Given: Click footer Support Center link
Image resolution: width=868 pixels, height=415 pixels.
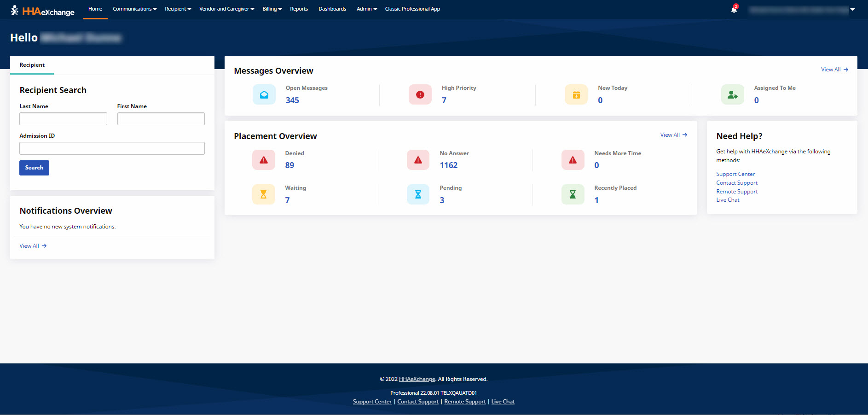Looking at the screenshot, I should tap(372, 402).
